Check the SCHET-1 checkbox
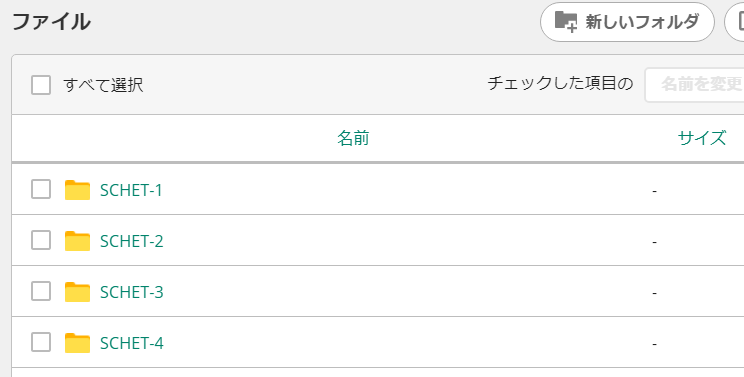This screenshot has width=744, height=377. (x=41, y=189)
